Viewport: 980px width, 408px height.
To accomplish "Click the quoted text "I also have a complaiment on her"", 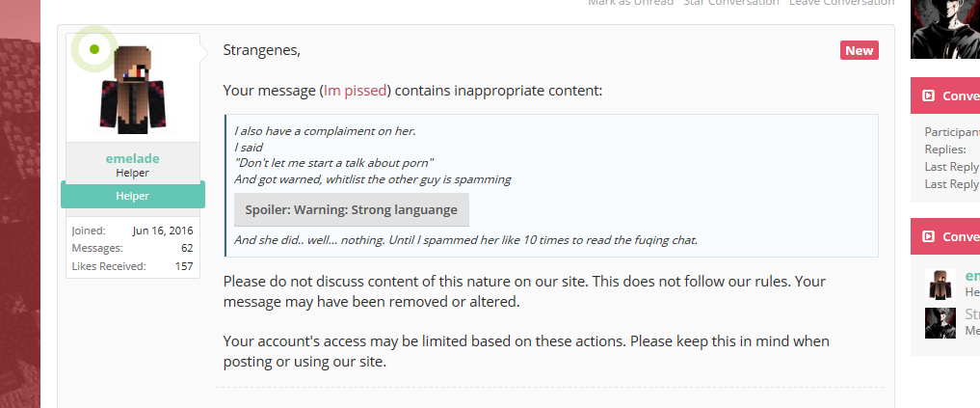I will click(x=325, y=131).
